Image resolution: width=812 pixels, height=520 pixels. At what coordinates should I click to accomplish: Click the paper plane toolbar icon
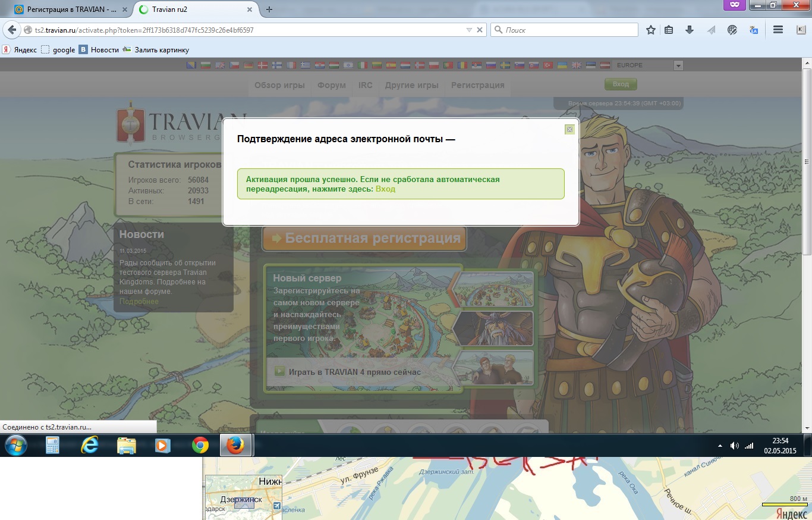tap(711, 30)
